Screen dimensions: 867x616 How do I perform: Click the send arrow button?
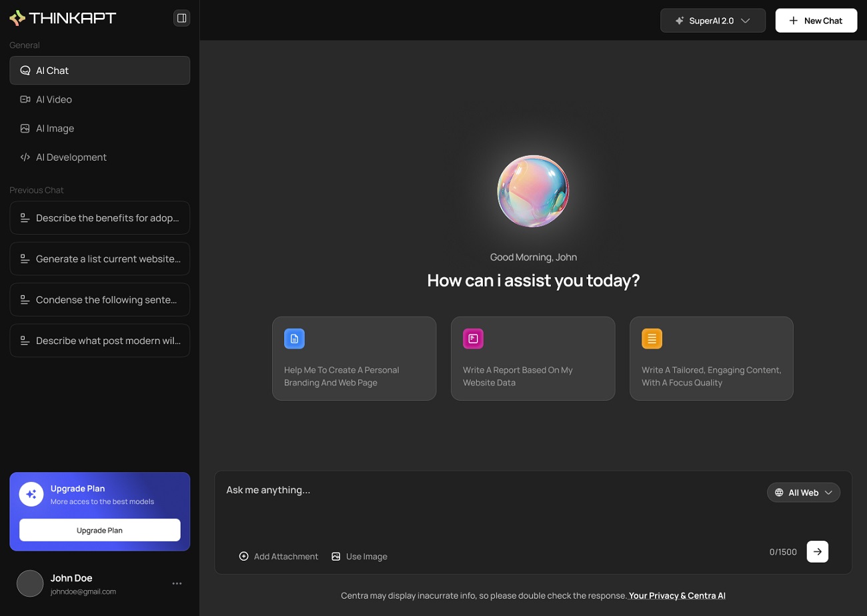[x=817, y=551]
